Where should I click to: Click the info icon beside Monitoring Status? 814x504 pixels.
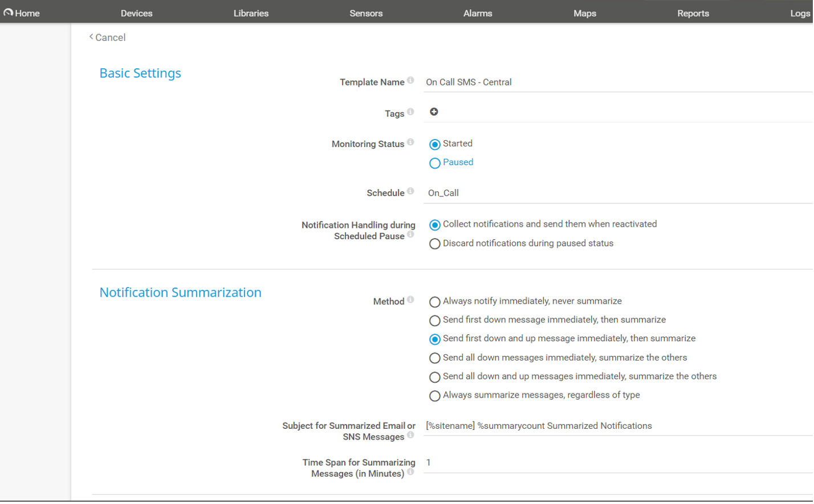pos(410,142)
